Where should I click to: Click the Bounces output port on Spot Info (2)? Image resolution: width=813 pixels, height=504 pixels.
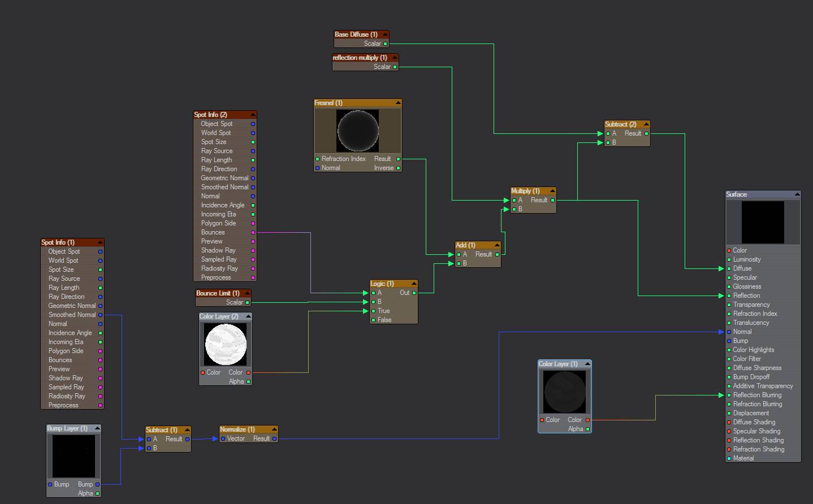(x=253, y=232)
